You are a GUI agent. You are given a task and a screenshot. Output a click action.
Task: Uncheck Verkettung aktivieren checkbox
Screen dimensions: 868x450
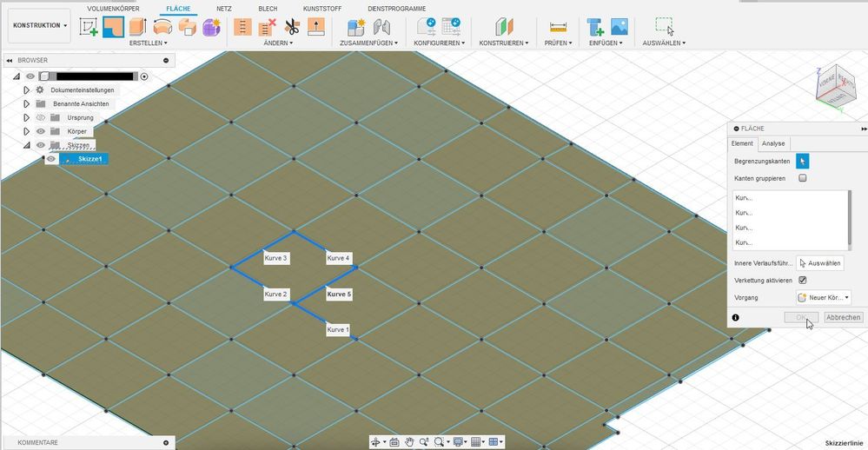[x=803, y=280]
